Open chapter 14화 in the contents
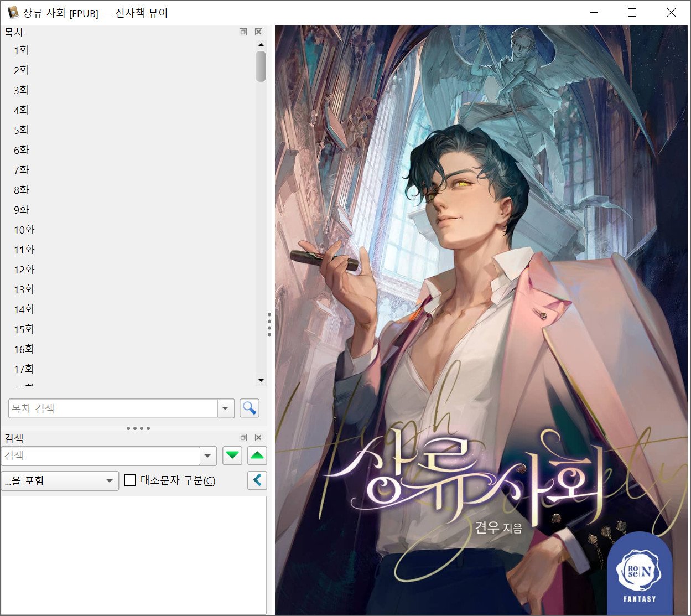 coord(24,309)
